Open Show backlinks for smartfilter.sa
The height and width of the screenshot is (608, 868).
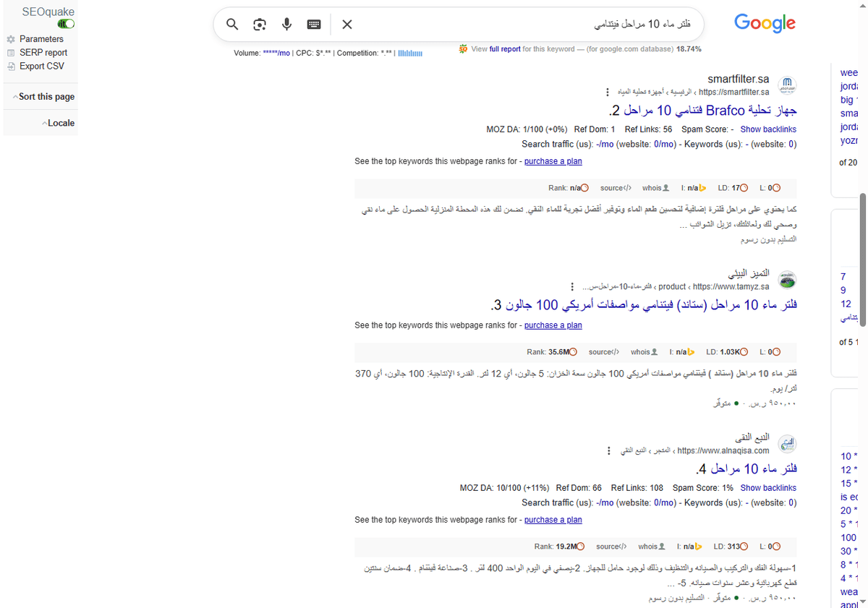click(768, 129)
